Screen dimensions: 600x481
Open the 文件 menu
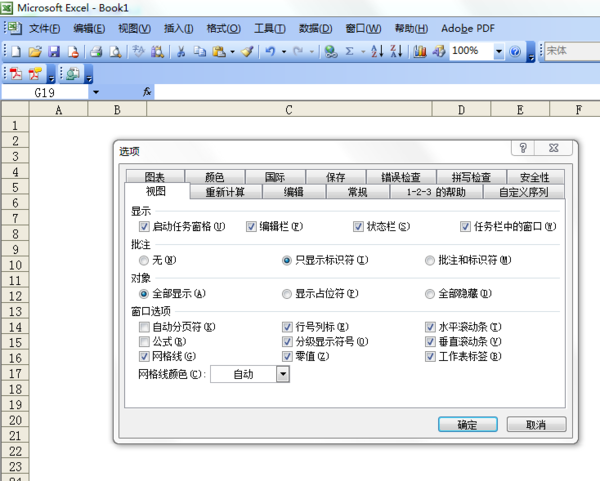(44, 28)
